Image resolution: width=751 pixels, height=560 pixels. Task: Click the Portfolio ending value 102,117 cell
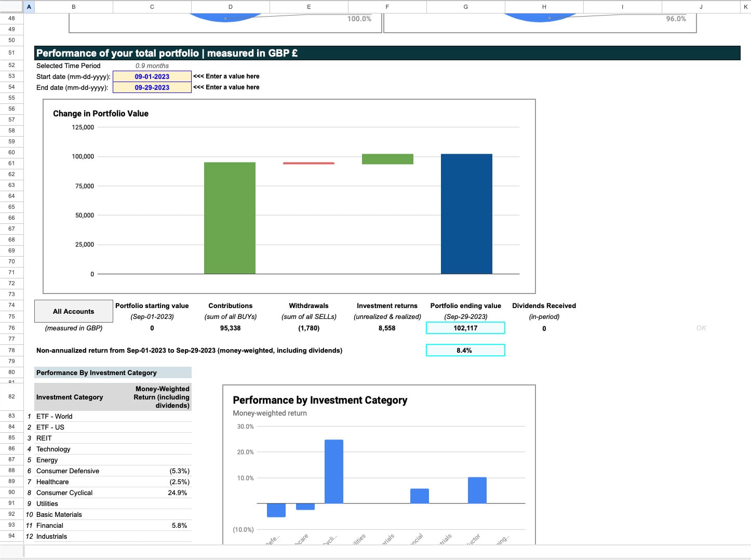click(465, 328)
